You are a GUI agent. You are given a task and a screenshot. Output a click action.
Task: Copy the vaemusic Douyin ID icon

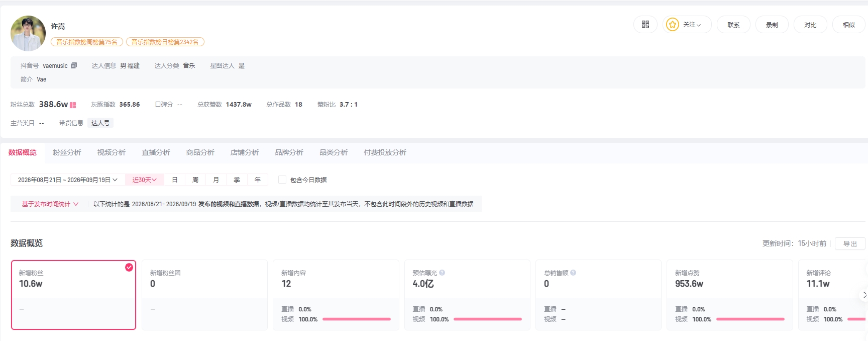[74, 66]
